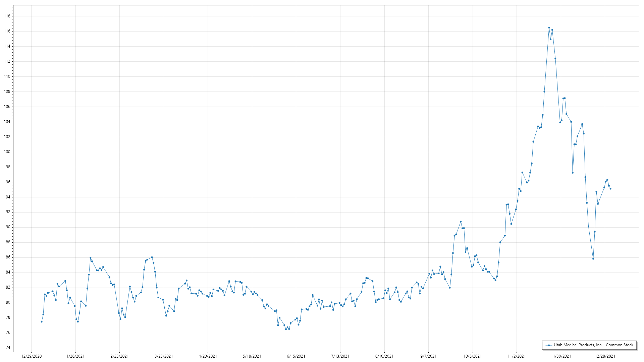This screenshot has height=362, width=644.
Task: Click the first data point of the series
Action: coord(42,322)
